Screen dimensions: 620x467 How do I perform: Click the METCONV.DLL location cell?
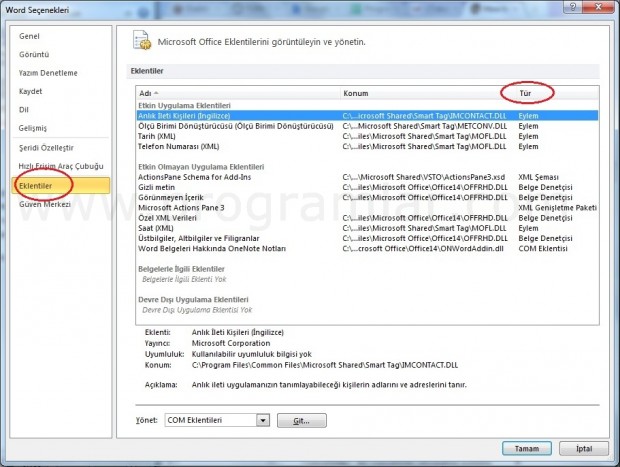[425, 126]
